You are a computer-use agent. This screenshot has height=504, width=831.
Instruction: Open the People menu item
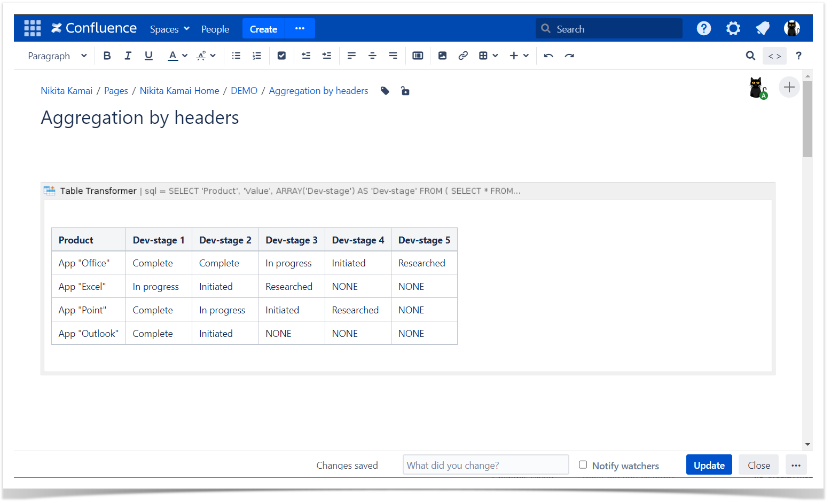click(x=215, y=29)
